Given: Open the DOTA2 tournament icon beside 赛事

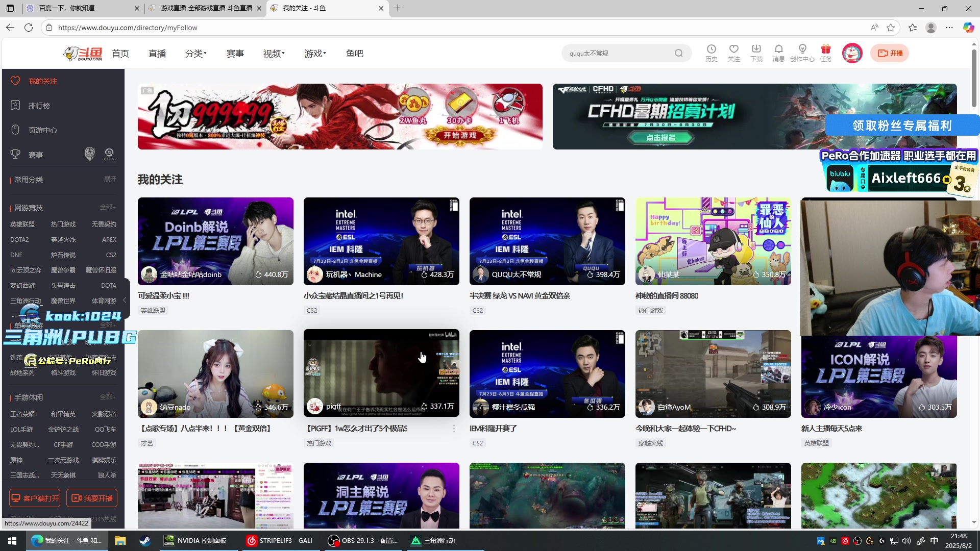Looking at the screenshot, I should pyautogui.click(x=109, y=154).
